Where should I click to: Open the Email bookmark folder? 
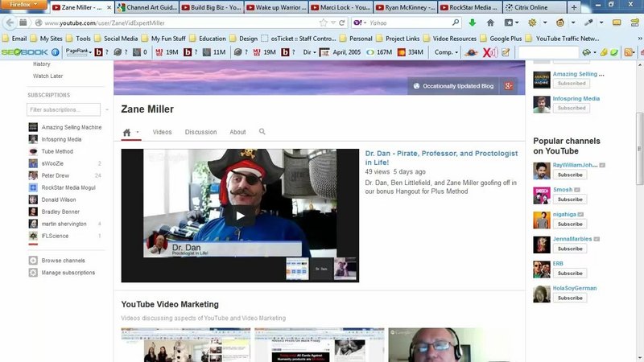(14, 39)
